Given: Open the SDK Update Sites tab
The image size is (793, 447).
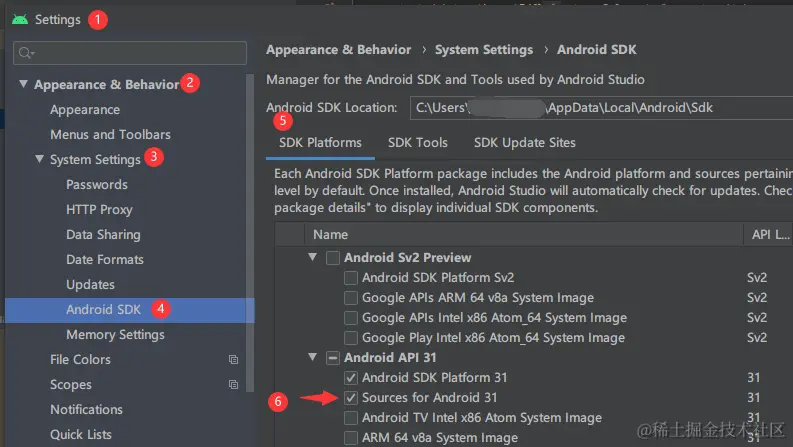Looking at the screenshot, I should pyautogui.click(x=524, y=143).
